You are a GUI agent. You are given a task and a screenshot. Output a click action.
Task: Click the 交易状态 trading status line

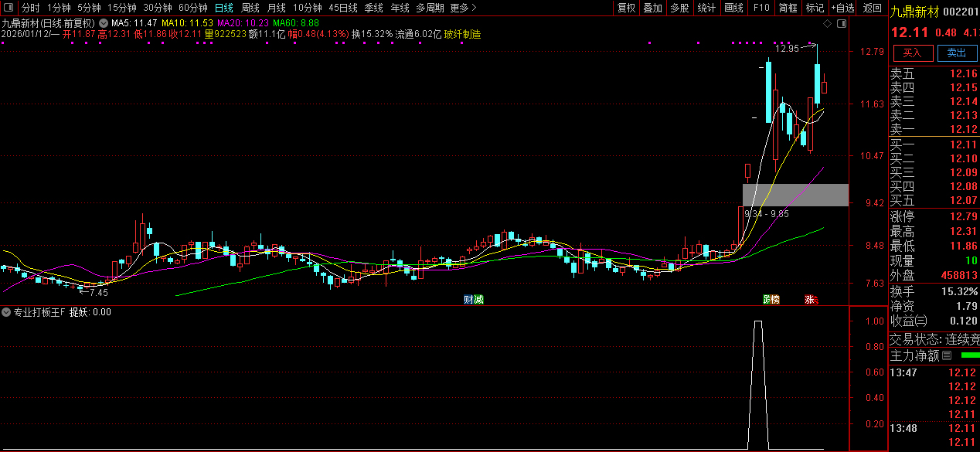point(934,339)
